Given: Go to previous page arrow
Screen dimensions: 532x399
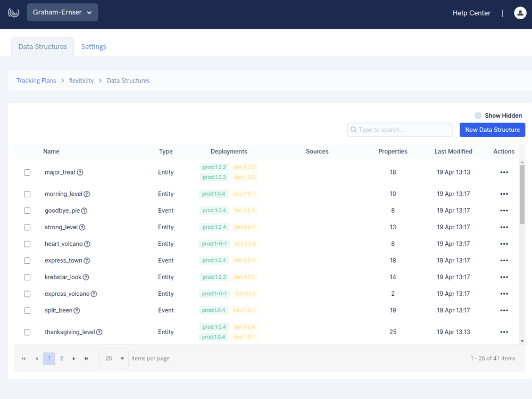Looking at the screenshot, I should 37,359.
